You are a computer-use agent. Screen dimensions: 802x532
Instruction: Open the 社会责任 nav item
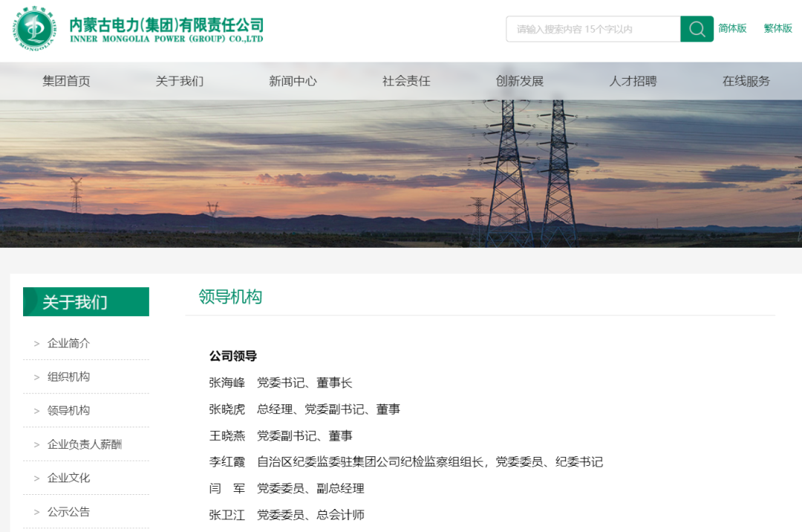tap(406, 82)
